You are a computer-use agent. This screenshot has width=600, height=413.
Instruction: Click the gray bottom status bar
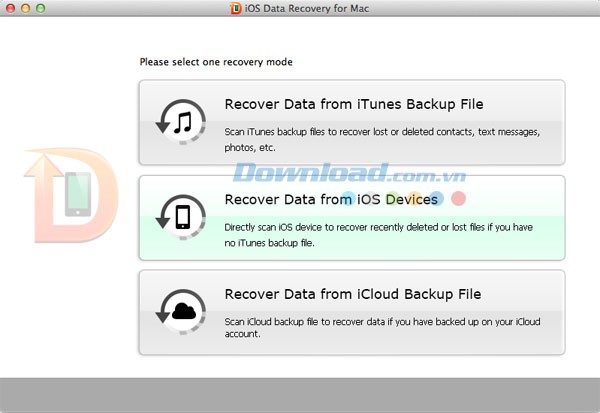coord(300,395)
